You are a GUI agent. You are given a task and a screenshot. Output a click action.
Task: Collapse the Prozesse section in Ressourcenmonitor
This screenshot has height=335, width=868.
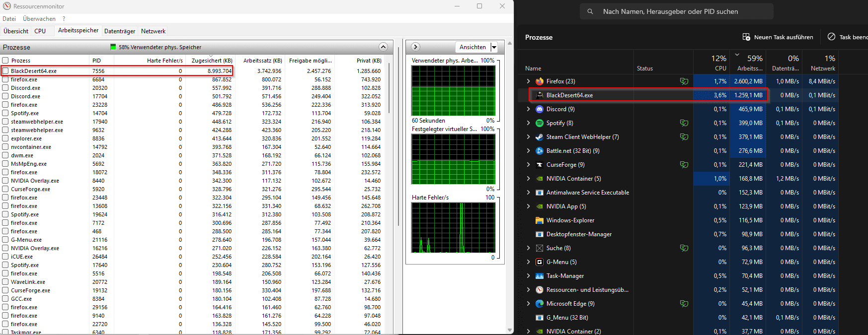[383, 47]
